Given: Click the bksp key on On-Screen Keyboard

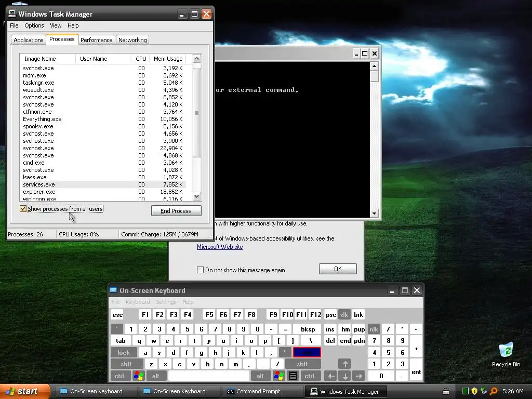Looking at the screenshot, I should pyautogui.click(x=308, y=329).
